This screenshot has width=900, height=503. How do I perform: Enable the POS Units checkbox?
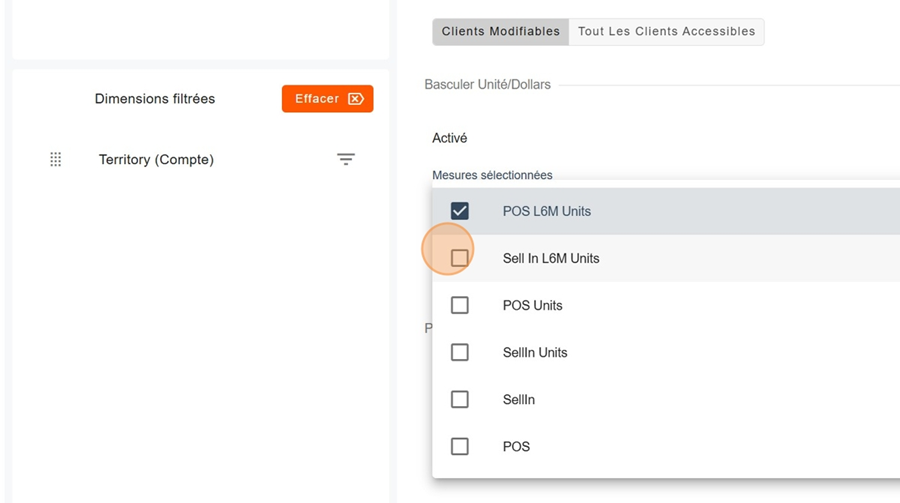[460, 305]
